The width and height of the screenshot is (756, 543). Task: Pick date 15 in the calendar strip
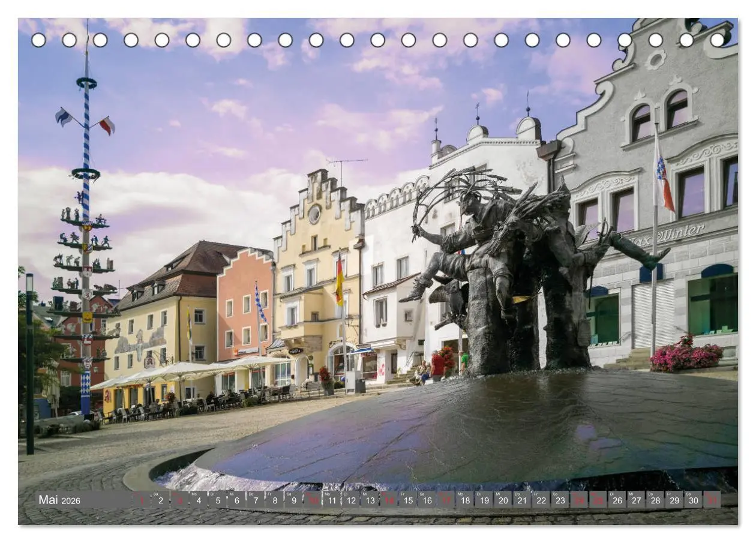[x=407, y=499]
